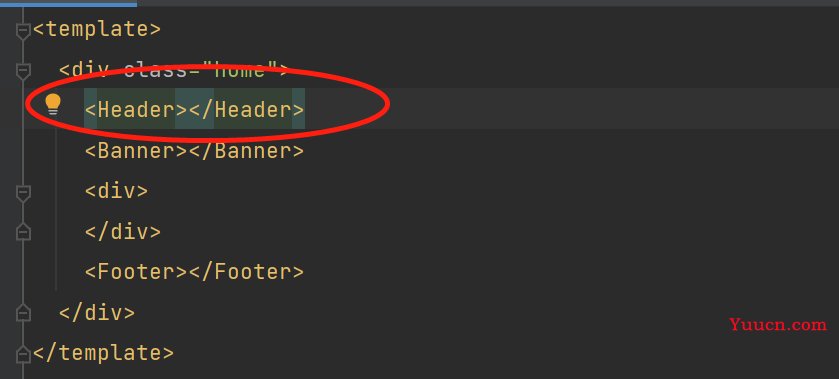
Task: Open the Yuucn.com watermark link
Action: 778,324
